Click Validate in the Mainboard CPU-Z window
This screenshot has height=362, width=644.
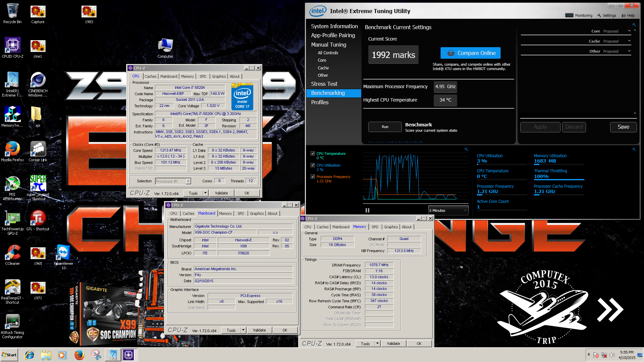(x=259, y=330)
